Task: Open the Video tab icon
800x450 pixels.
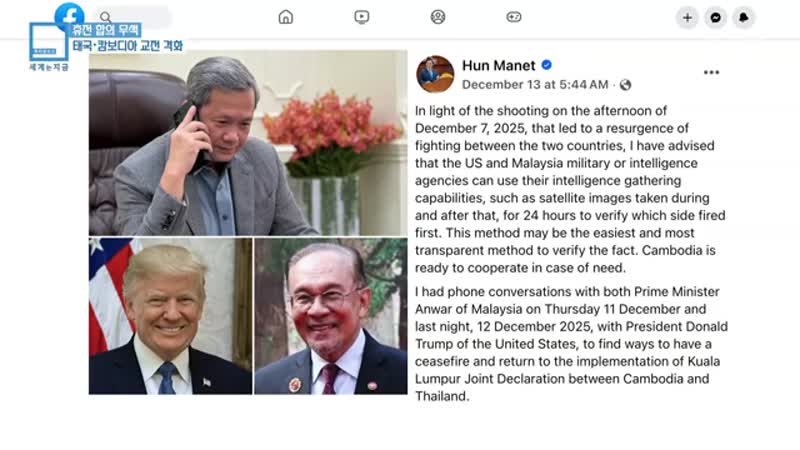Action: (x=362, y=17)
